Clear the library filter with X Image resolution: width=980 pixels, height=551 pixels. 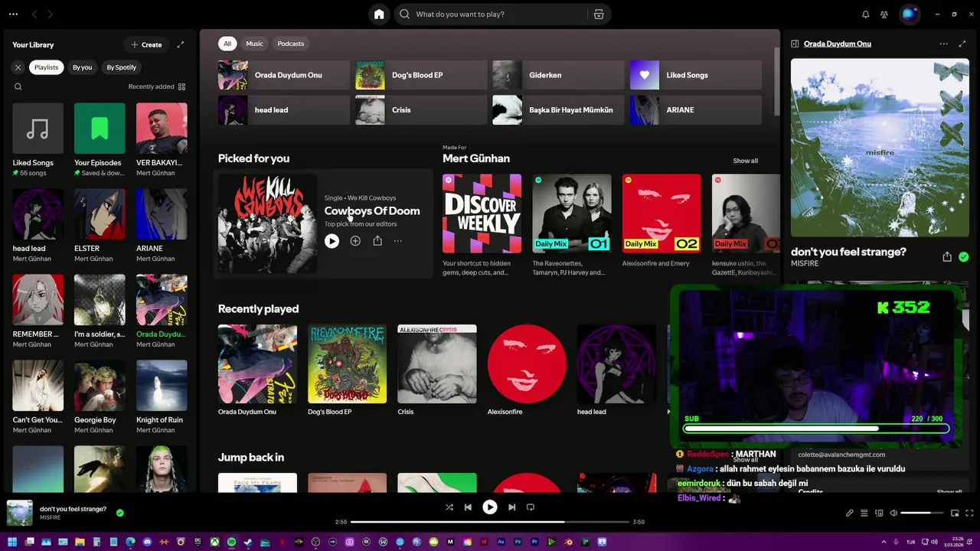tap(18, 67)
